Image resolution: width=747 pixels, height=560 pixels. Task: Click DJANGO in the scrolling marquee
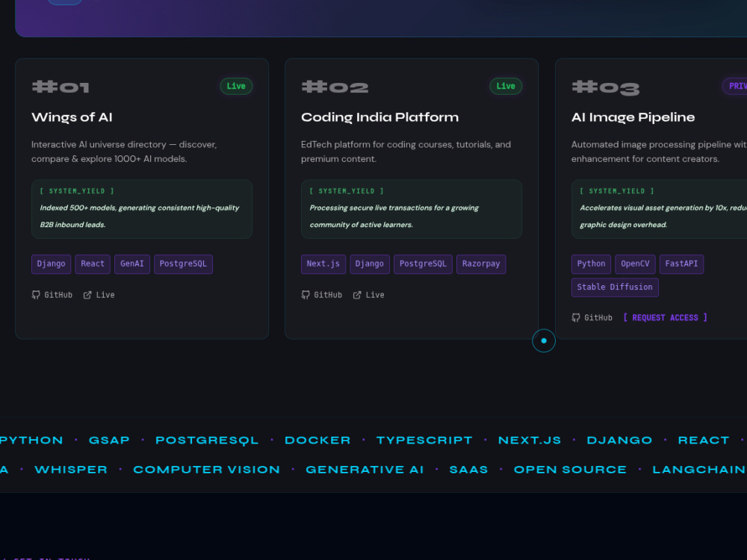pos(620,441)
